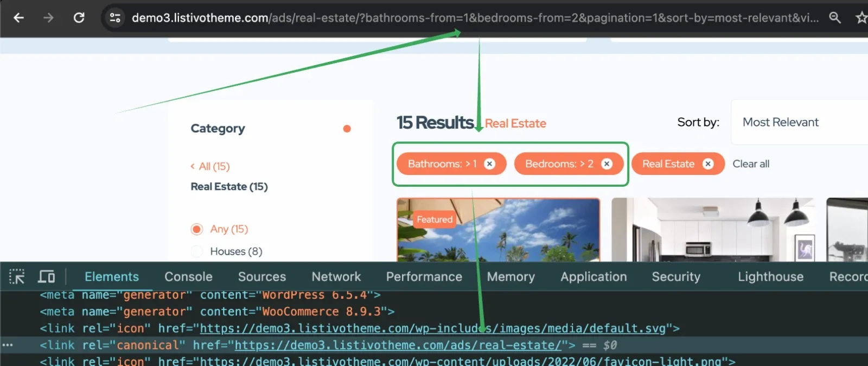Click the Featured badge on beach listing
The height and width of the screenshot is (366, 868).
[434, 219]
